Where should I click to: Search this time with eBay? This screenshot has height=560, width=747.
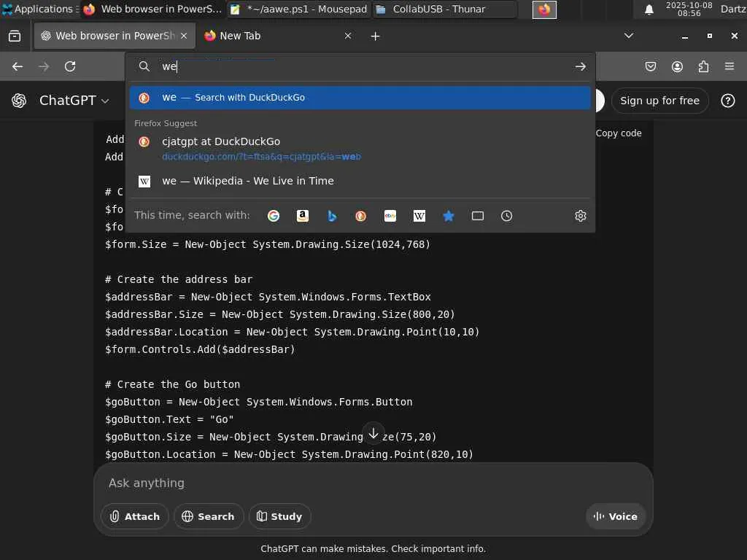coord(390,216)
